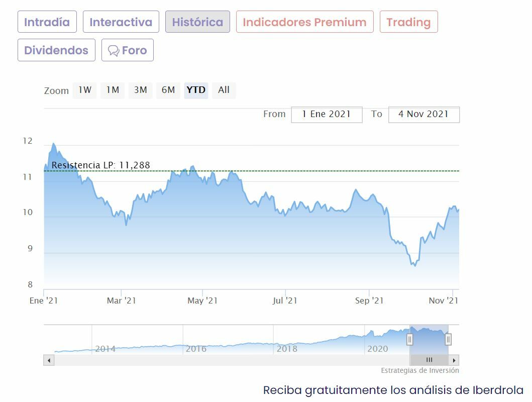
Task: Switch to the Interactiva tab
Action: point(121,22)
